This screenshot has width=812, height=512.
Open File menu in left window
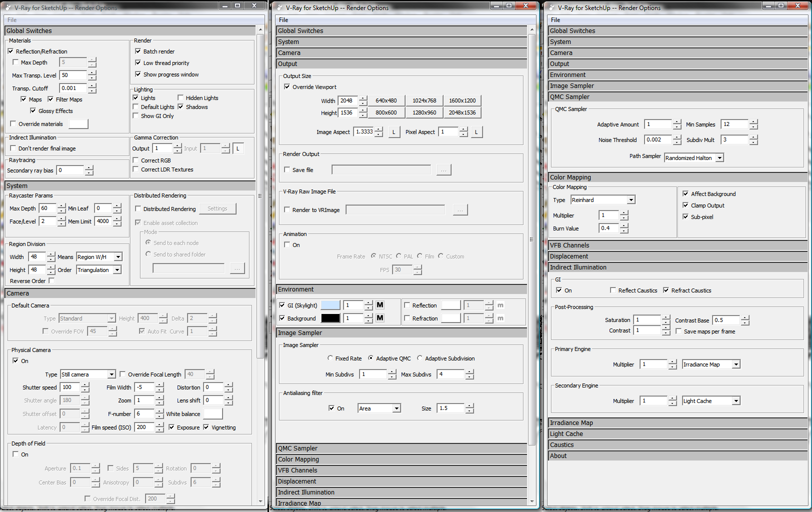[12, 20]
